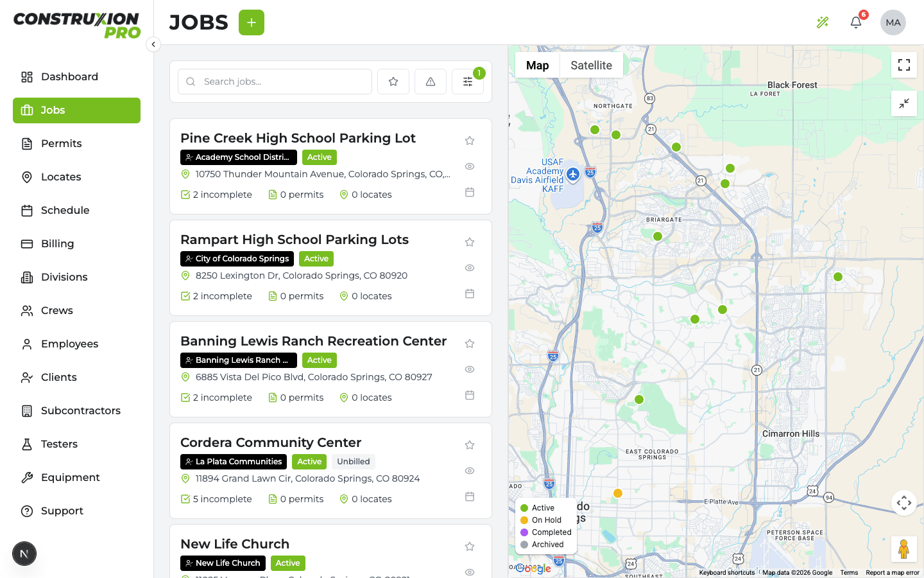
Task: Toggle visibility of Cordera job
Action: point(470,471)
